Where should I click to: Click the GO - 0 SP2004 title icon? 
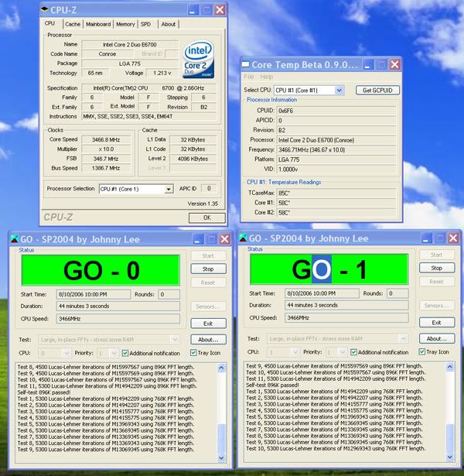point(14,239)
